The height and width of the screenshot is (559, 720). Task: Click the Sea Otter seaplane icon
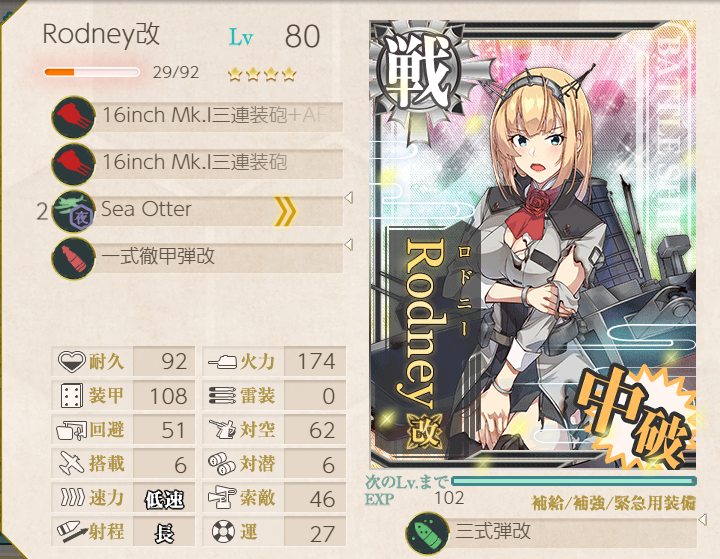(73, 211)
